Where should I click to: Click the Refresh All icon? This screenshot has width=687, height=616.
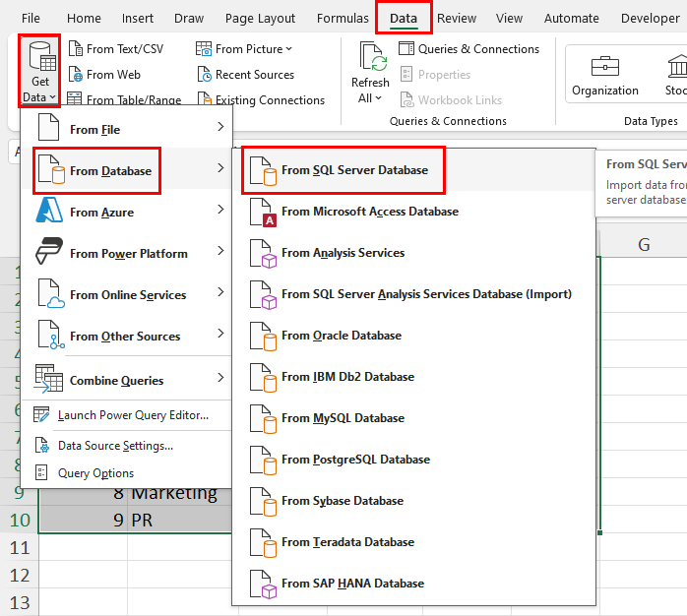pos(373,56)
